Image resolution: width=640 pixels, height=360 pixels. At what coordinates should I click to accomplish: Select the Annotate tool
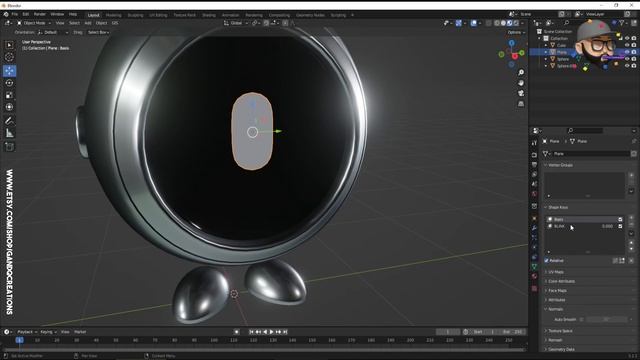pos(9,120)
